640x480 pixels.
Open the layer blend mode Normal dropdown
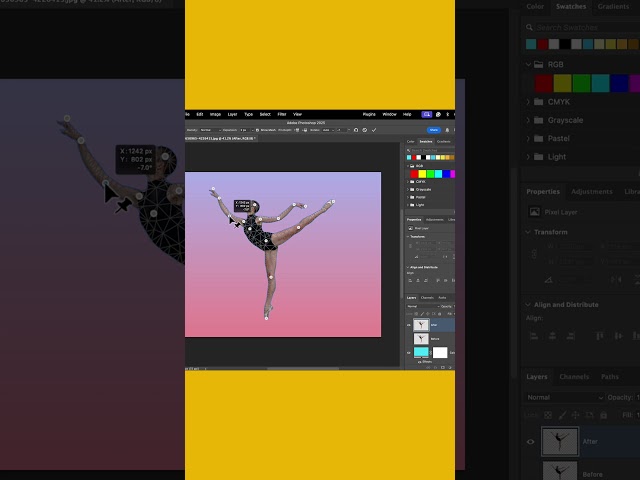423,306
